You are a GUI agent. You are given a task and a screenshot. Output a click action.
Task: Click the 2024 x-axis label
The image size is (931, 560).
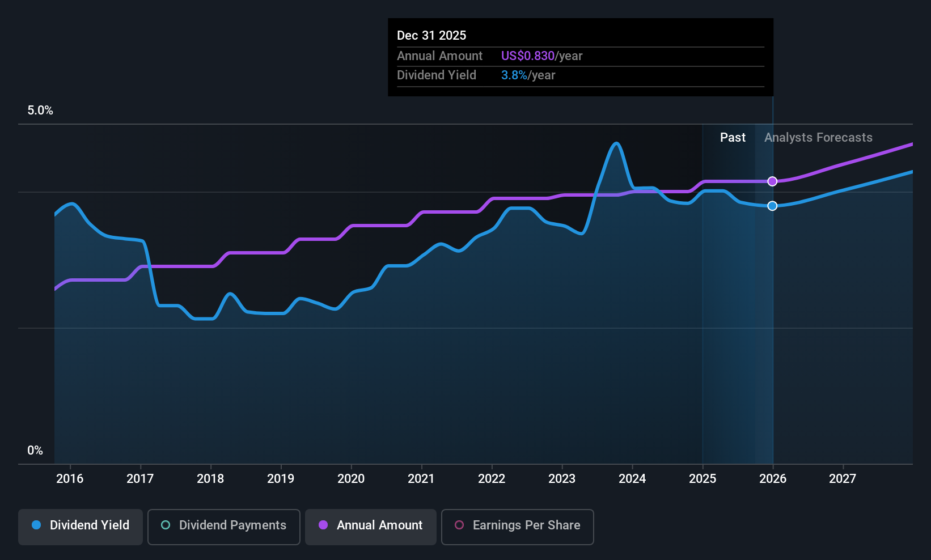(632, 478)
